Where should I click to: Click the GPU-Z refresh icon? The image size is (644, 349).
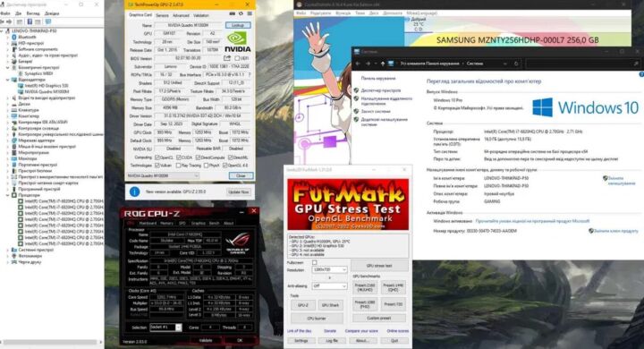coord(241,14)
